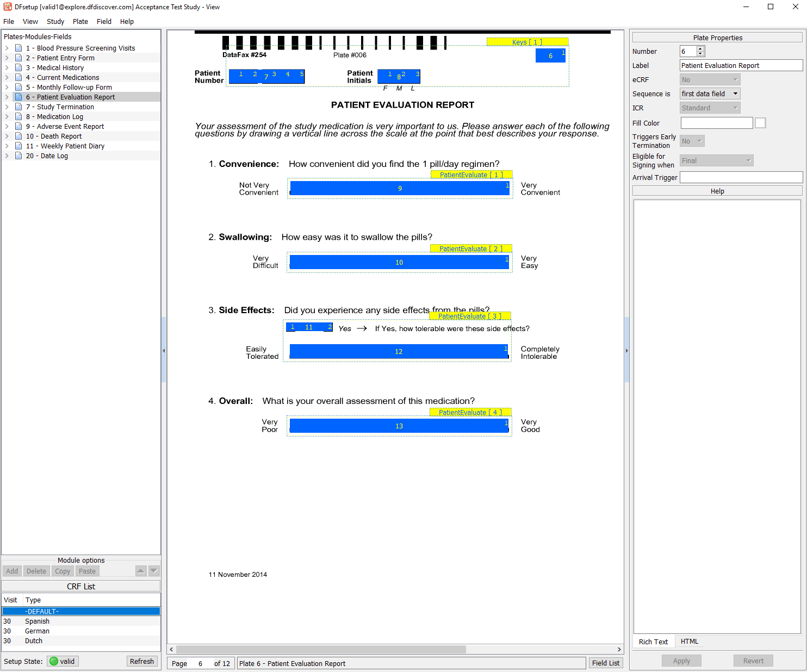Collapse the left panel using its splitter handle
Screen dimensions: 807x672
pyautogui.click(x=164, y=351)
